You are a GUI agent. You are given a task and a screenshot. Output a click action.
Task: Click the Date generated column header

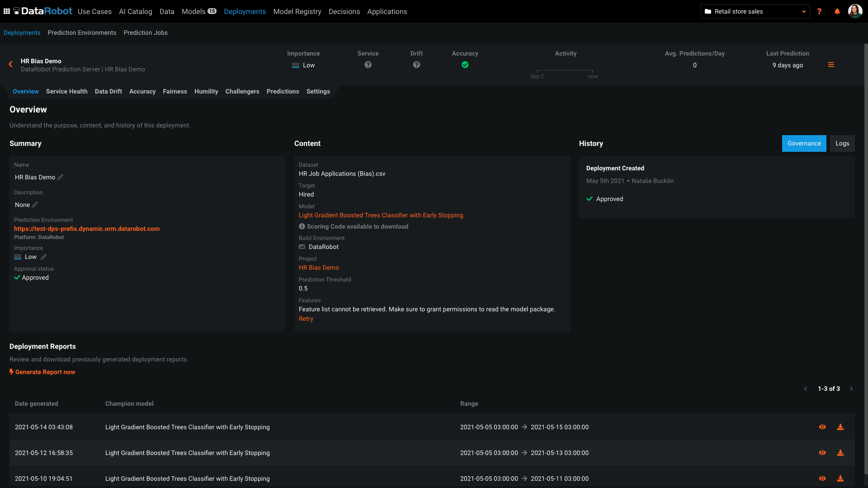click(x=37, y=404)
